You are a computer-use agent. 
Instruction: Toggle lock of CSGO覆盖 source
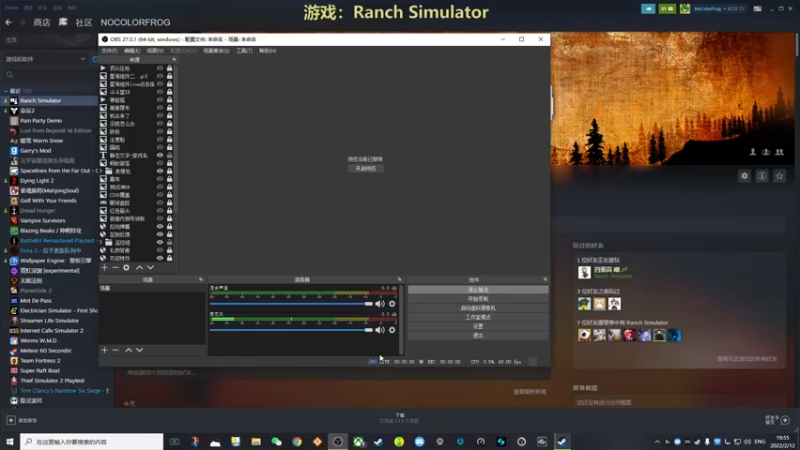tap(169, 195)
